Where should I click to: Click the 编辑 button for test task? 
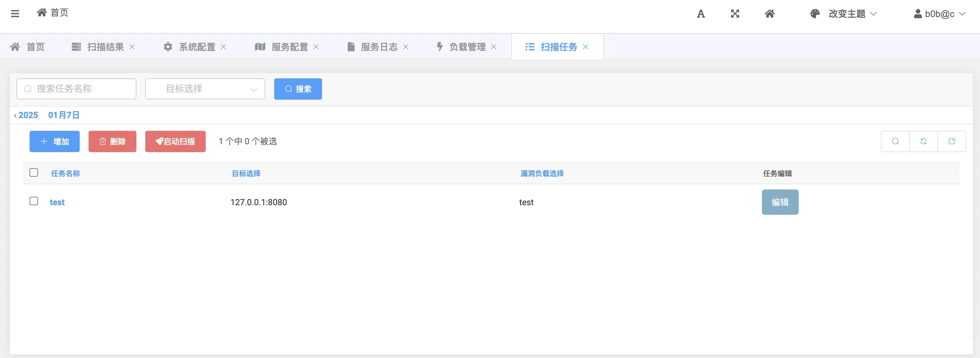pyautogui.click(x=780, y=202)
